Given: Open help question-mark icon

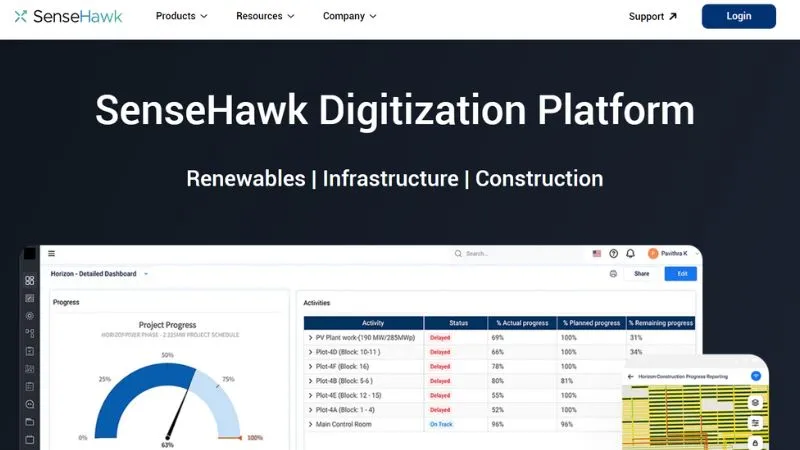Looking at the screenshot, I should tap(613, 254).
